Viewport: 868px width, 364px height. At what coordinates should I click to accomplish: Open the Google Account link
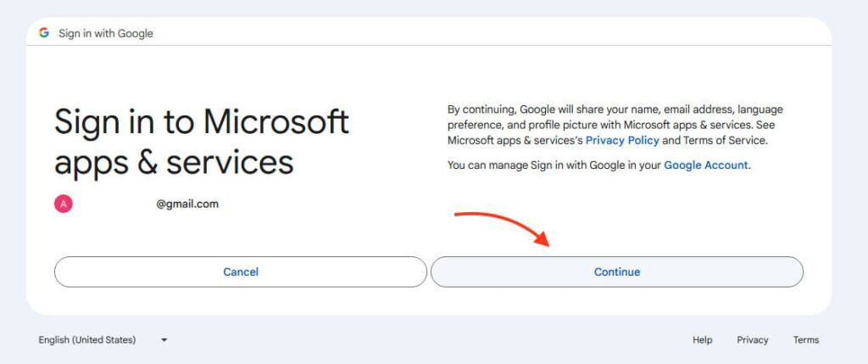pyautogui.click(x=705, y=165)
